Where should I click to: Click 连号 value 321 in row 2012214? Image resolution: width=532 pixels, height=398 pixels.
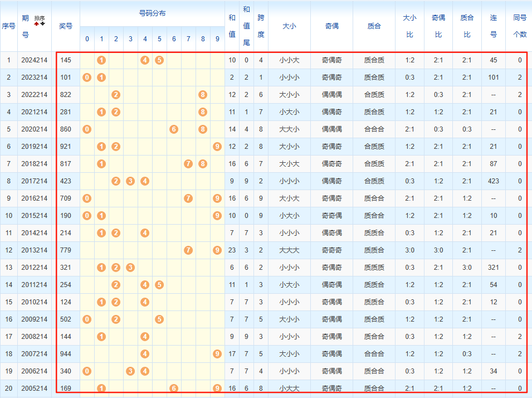[493, 268]
